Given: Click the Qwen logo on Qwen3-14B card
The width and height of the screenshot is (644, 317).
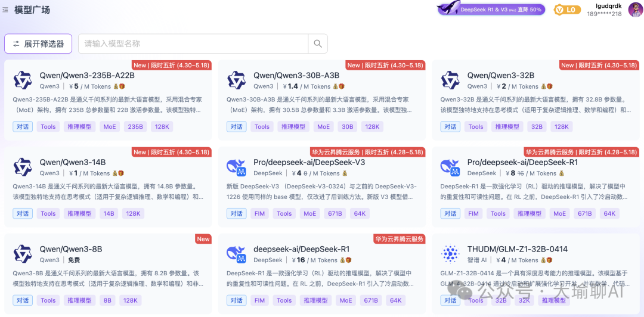Looking at the screenshot, I should tap(23, 167).
